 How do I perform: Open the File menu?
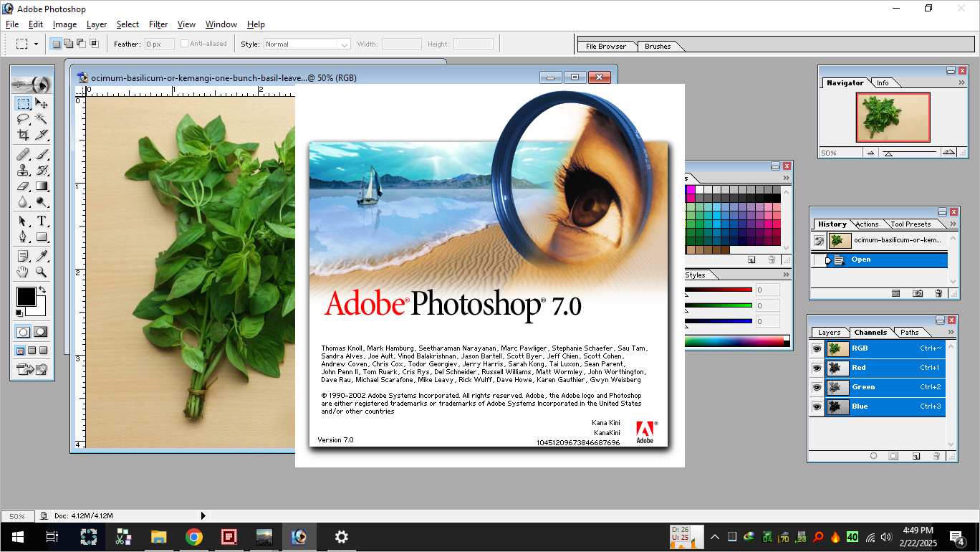12,24
